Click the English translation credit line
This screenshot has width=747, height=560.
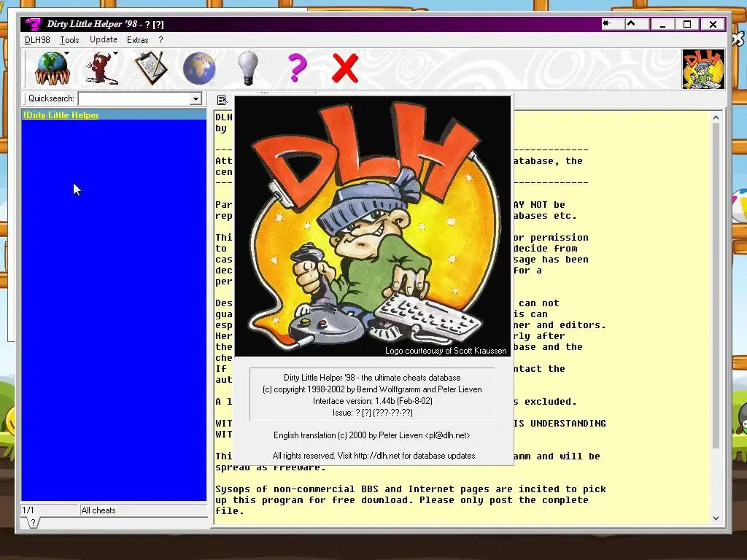(x=371, y=435)
